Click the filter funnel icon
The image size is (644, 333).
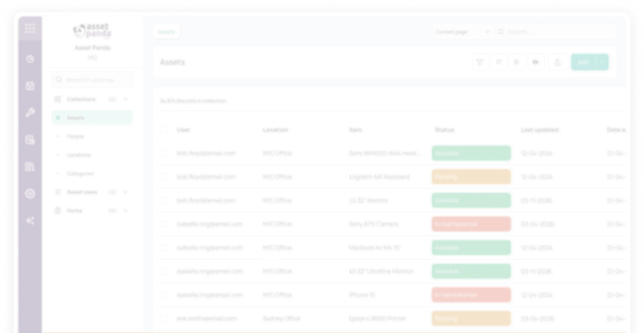click(480, 62)
